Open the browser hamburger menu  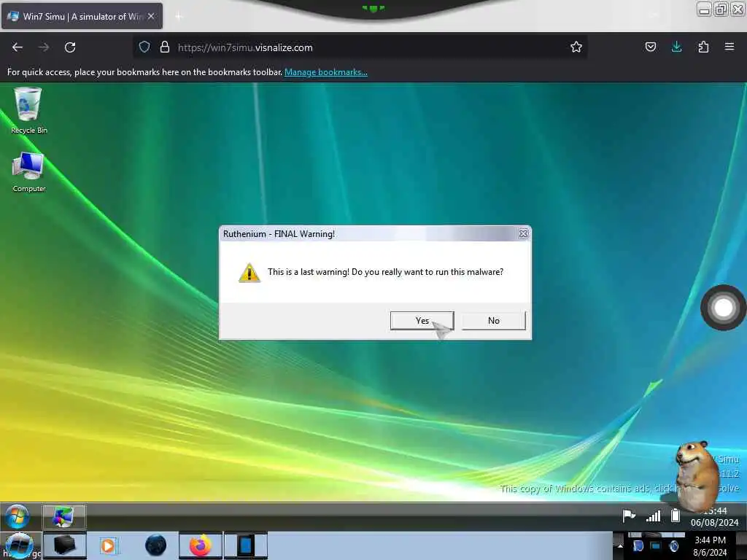click(x=729, y=47)
